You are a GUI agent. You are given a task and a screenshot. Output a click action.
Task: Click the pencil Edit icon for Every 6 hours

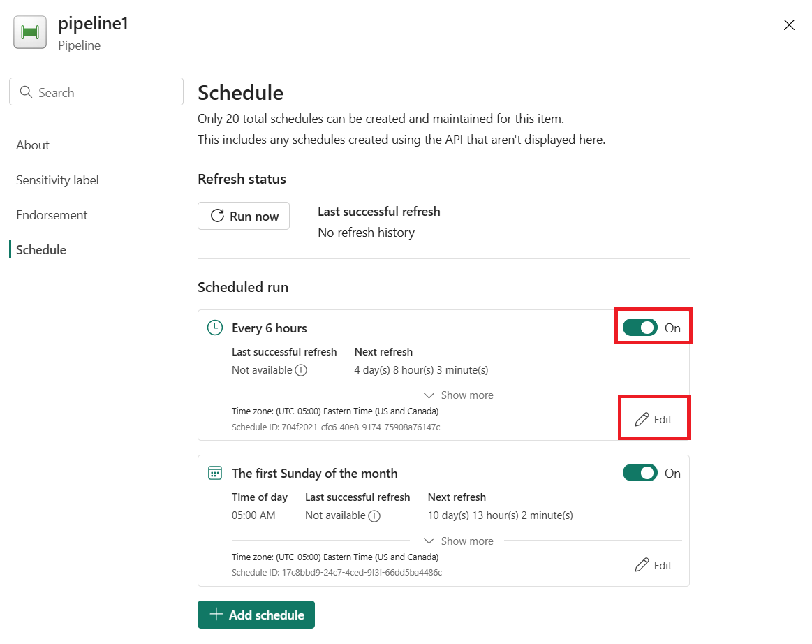(642, 419)
